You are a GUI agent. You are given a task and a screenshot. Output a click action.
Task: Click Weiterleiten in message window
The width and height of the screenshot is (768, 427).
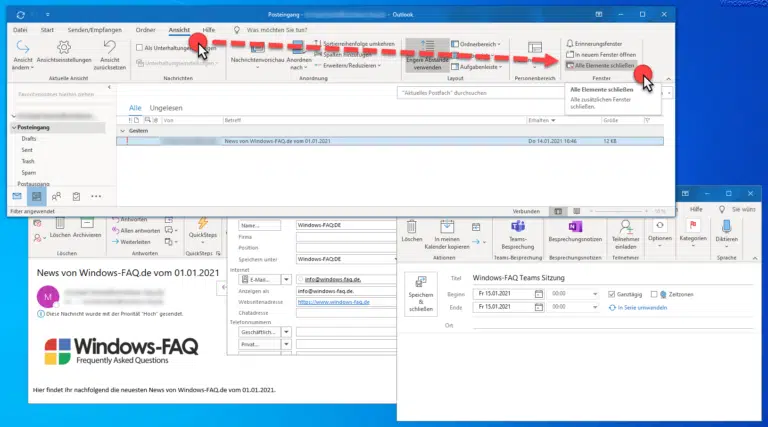131,242
